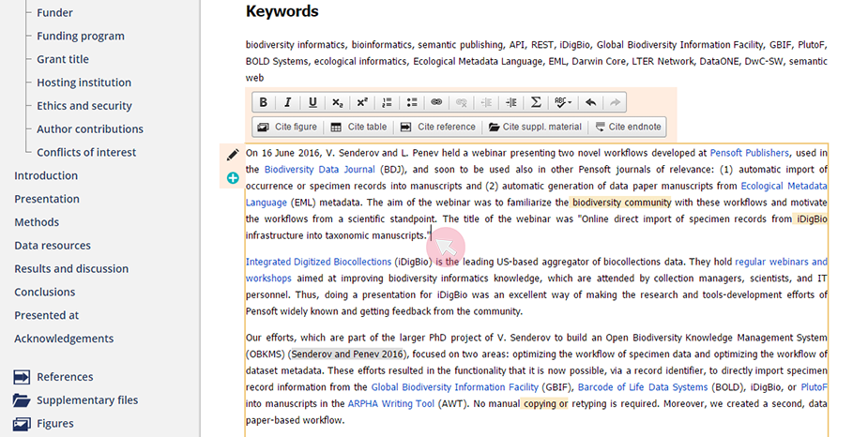
Task: Go to Presented at section
Action: 47,315
